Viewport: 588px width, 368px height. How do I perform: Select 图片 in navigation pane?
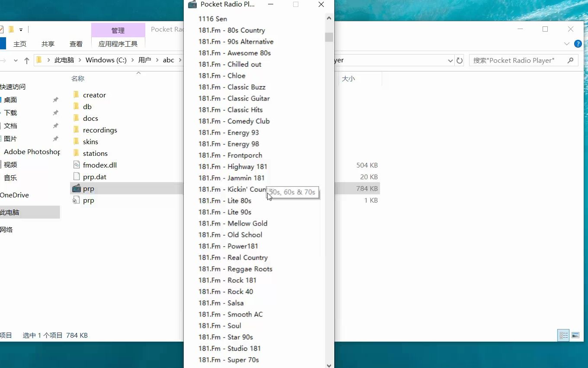tap(10, 139)
